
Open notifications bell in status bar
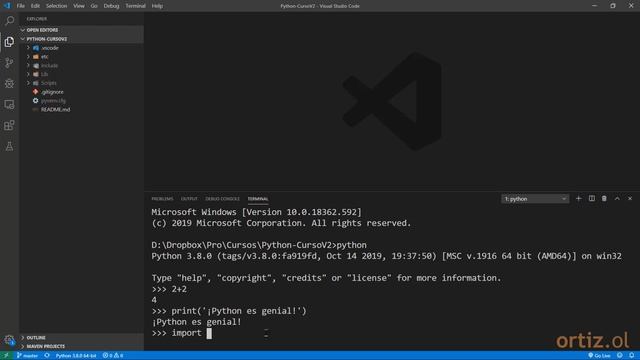(x=631, y=356)
